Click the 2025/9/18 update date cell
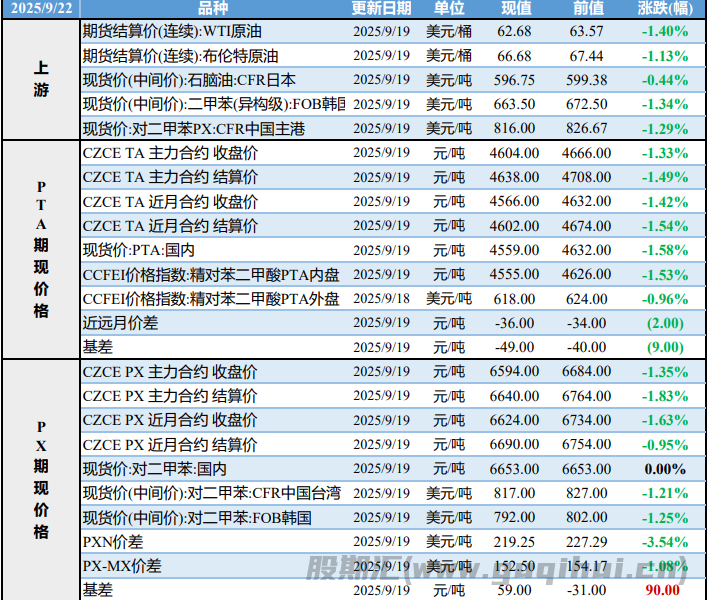707x600 pixels. (x=381, y=299)
